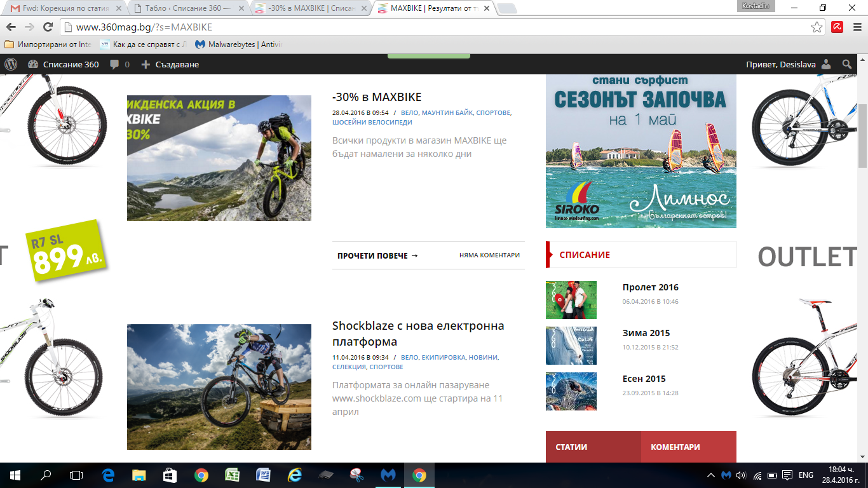Open the Snipping Tool taskbar icon
Viewport: 868px width, 488px height.
(x=356, y=475)
